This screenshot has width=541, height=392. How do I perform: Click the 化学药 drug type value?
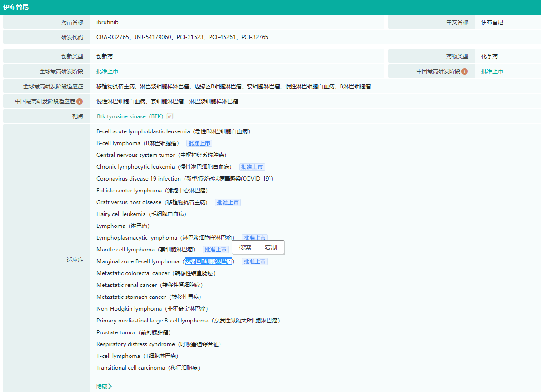[x=490, y=56]
